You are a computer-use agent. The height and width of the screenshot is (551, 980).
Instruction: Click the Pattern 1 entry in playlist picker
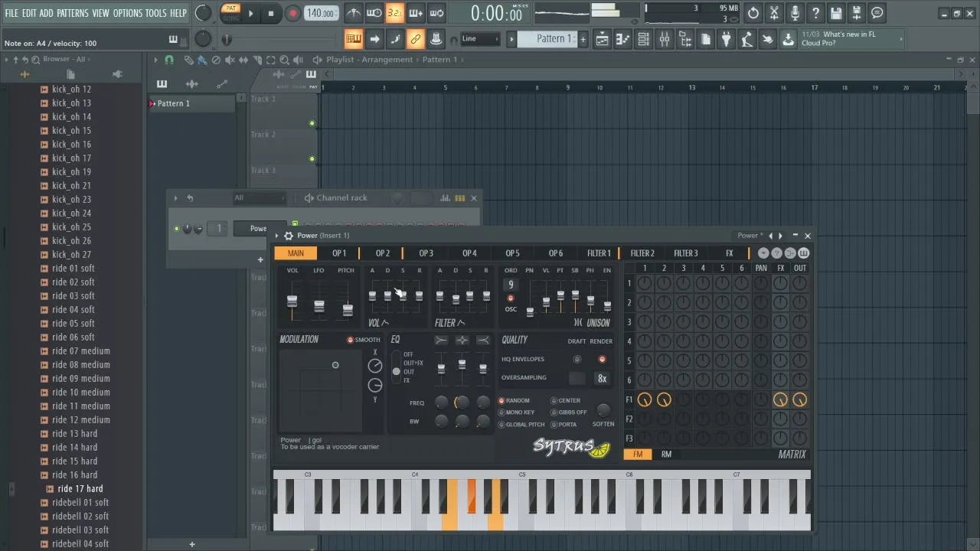(191, 103)
